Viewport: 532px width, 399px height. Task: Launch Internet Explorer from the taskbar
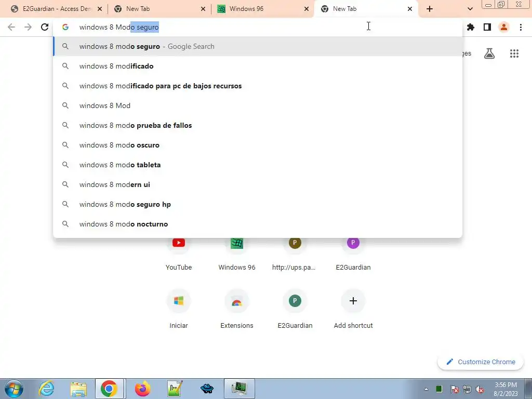46,389
